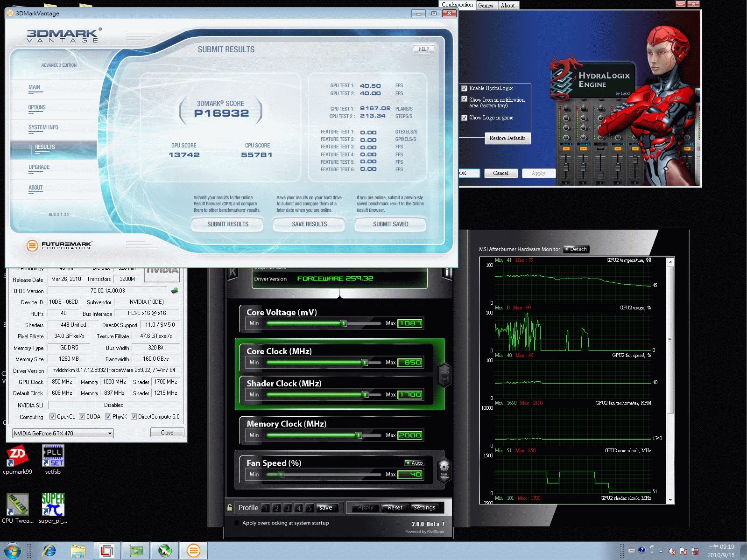Toggle Show Logo in game checkbox
The image size is (747, 560).
(x=464, y=118)
